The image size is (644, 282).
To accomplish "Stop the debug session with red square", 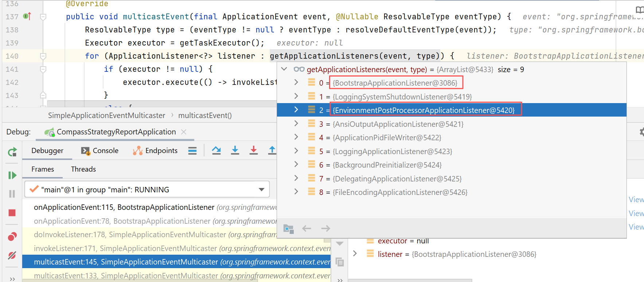I will coord(12,213).
